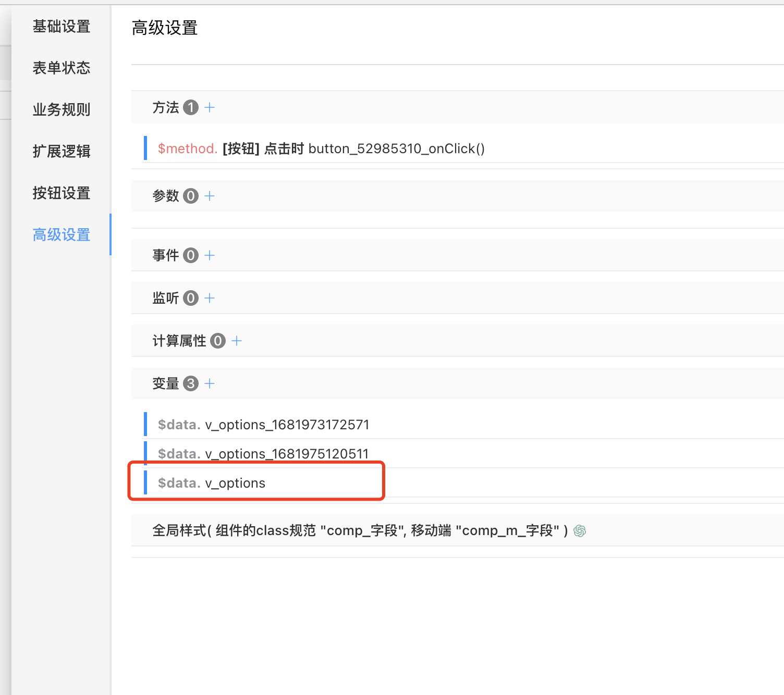Click the plus icon next to 方法

tap(210, 107)
